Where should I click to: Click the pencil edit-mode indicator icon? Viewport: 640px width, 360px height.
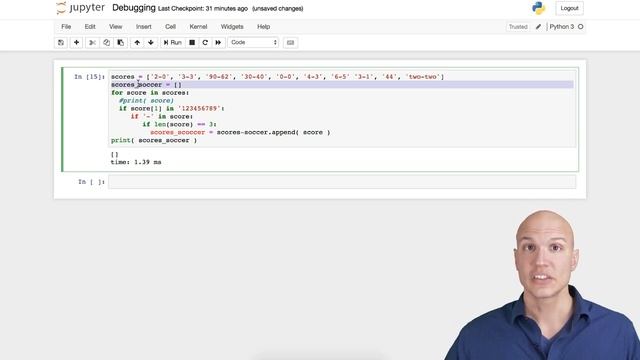pos(538,27)
